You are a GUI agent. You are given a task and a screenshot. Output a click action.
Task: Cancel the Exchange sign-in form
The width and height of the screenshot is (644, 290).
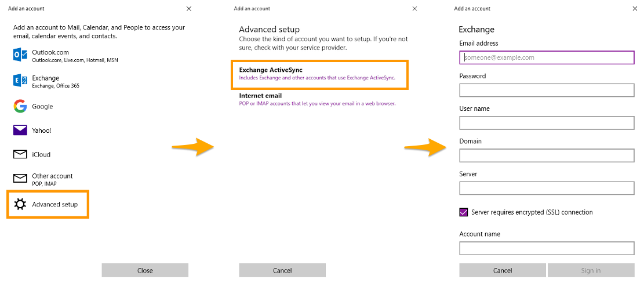coord(503,270)
